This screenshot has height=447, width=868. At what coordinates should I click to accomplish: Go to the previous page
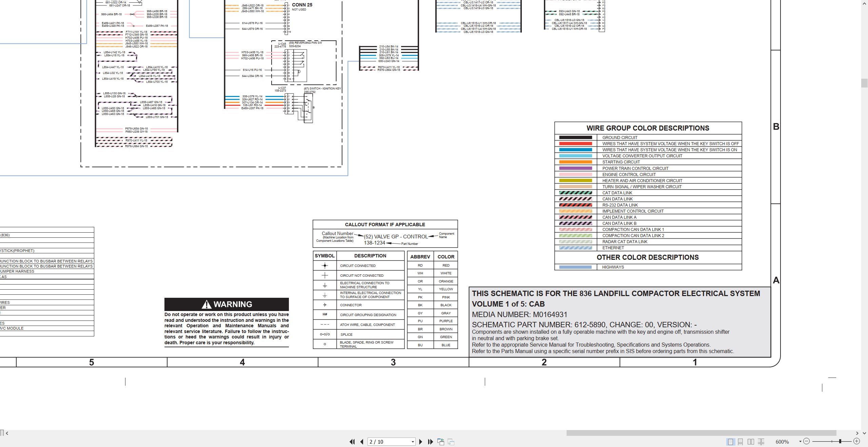click(362, 442)
